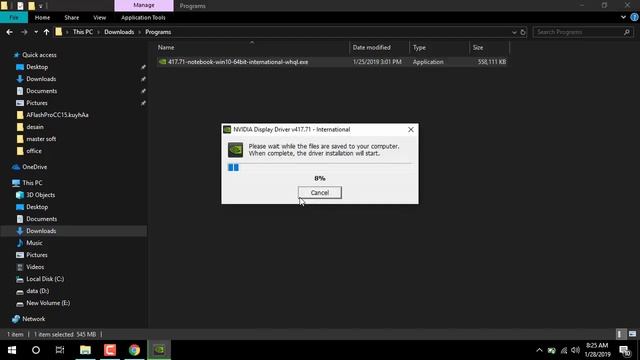Image resolution: width=640 pixels, height=360 pixels.
Task: Open the master soft folder
Action: [41, 139]
